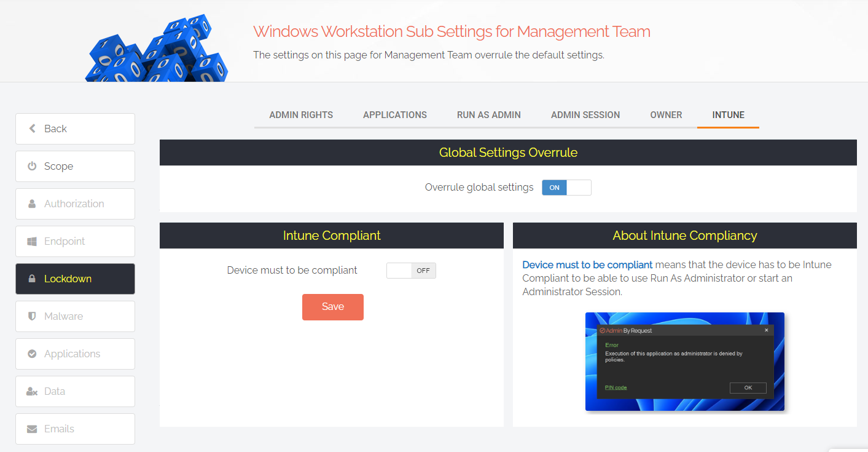Image resolution: width=868 pixels, height=452 pixels.
Task: Switch to the Admin Rights tab
Action: (x=301, y=115)
